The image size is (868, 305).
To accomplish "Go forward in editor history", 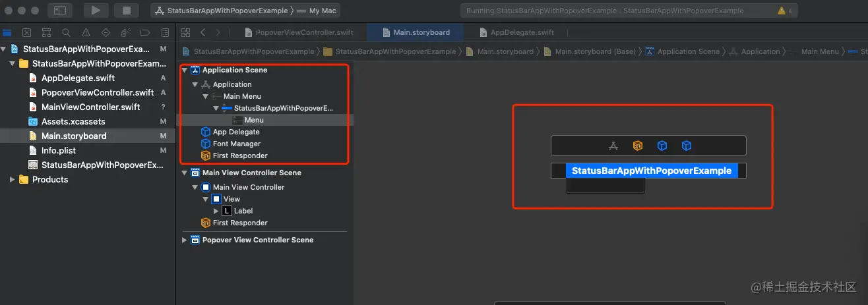I will click(x=218, y=32).
